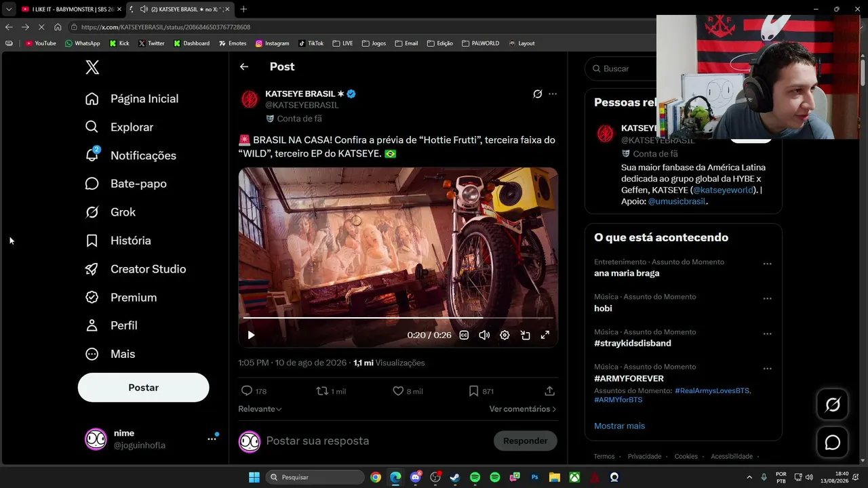Open options for #ARMYFOREVER trend
This screenshot has height=488, width=868.
tap(767, 369)
